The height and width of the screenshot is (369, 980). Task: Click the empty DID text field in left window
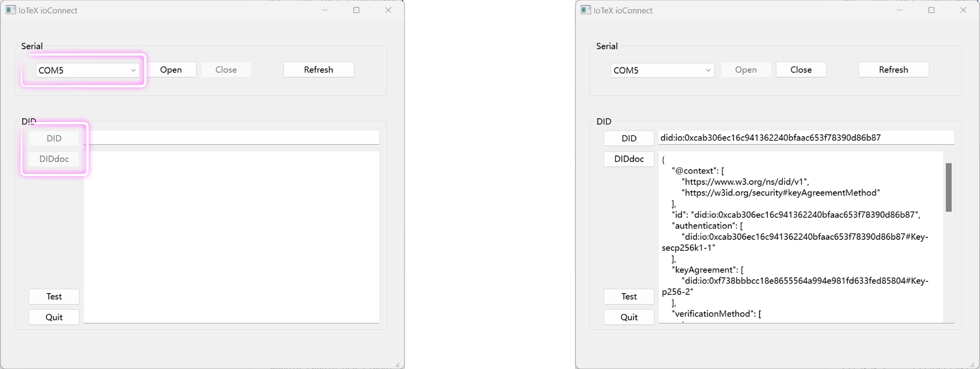pos(233,137)
